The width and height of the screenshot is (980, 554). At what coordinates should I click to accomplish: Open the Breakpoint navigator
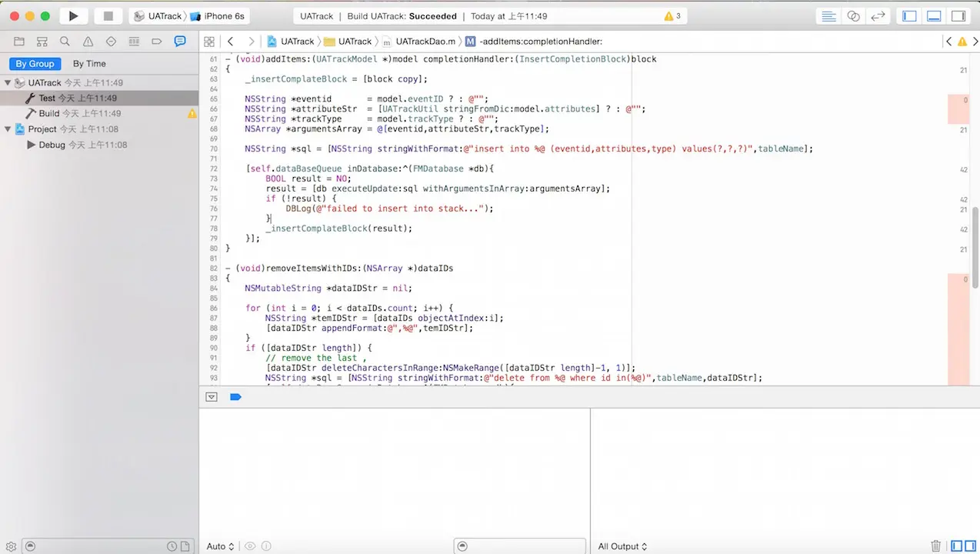coord(157,42)
